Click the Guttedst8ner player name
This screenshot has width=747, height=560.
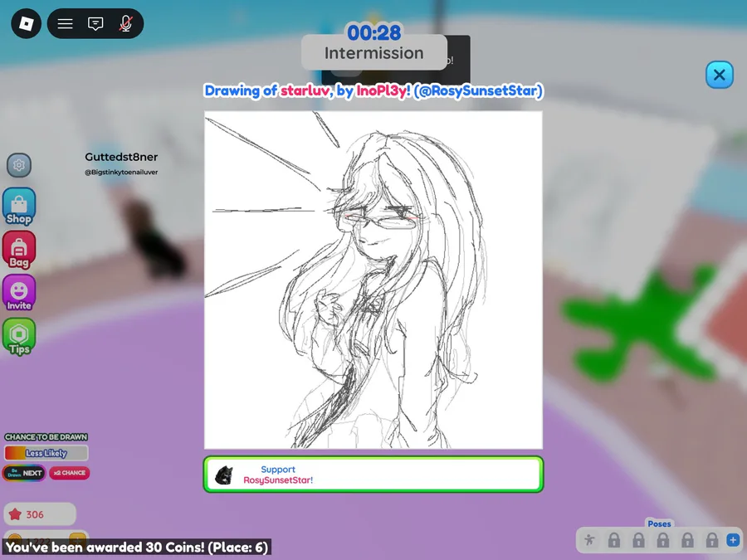coord(121,157)
